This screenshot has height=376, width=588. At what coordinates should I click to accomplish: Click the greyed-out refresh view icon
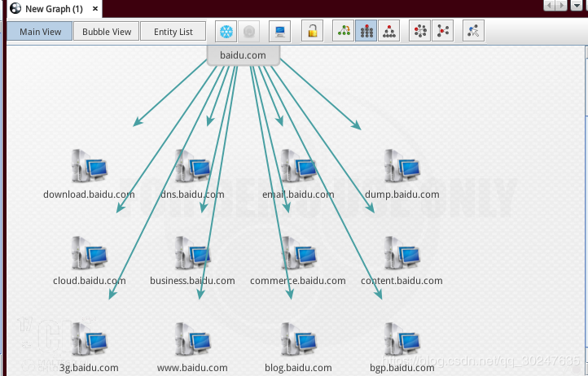tap(249, 32)
